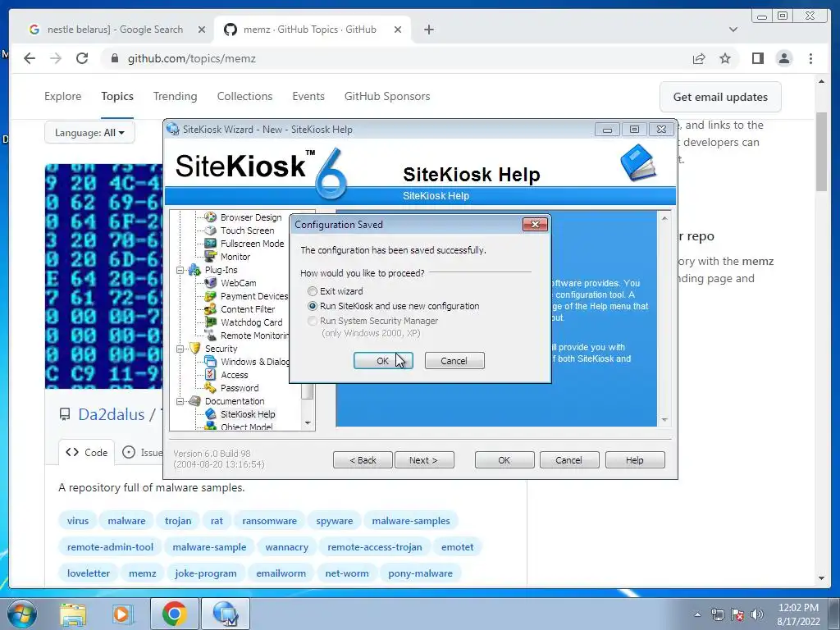This screenshot has width=840, height=630.
Task: Click wizard < Back button
Action: 363,460
